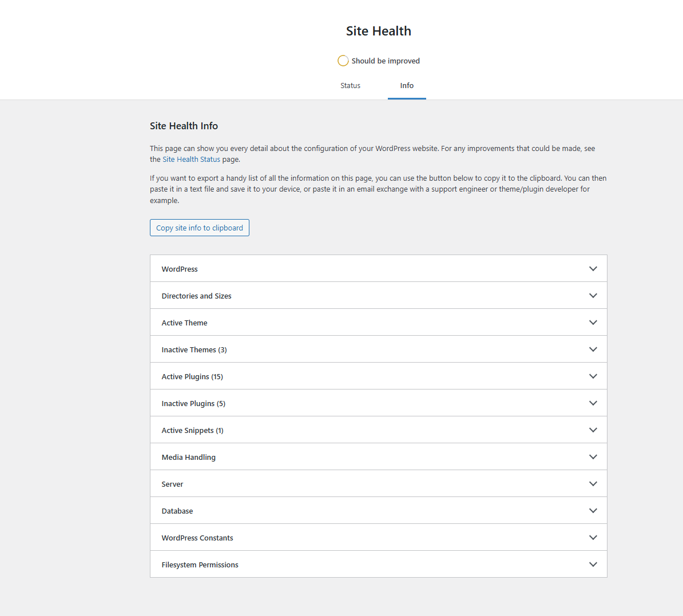Screen dimensions: 683x616
Task: Click the Media Handling chevron arrow
Action: click(593, 457)
